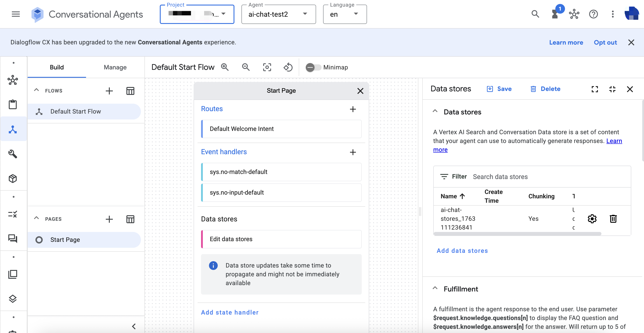This screenshot has width=644, height=333.
Task: Click the focus/fit-to-screen icon in flow toolbar
Action: point(267,67)
